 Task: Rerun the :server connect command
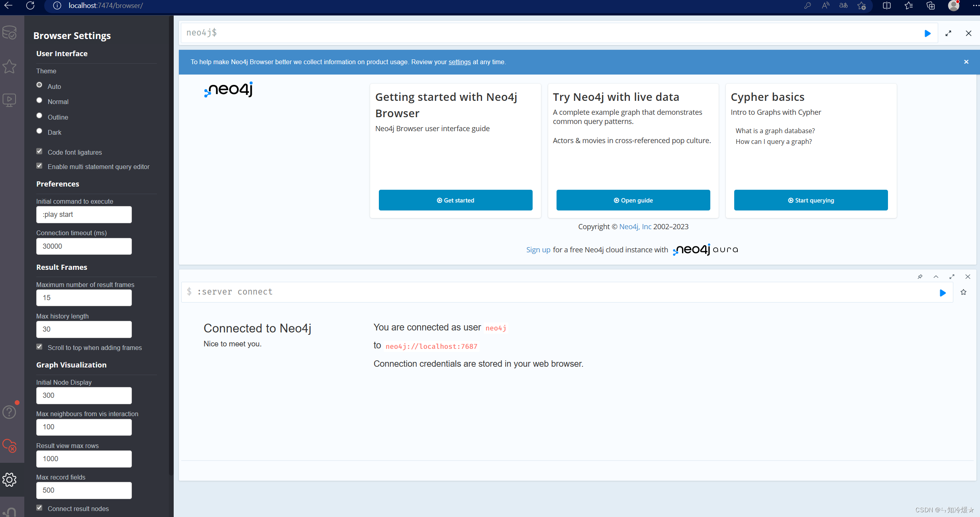coord(943,293)
